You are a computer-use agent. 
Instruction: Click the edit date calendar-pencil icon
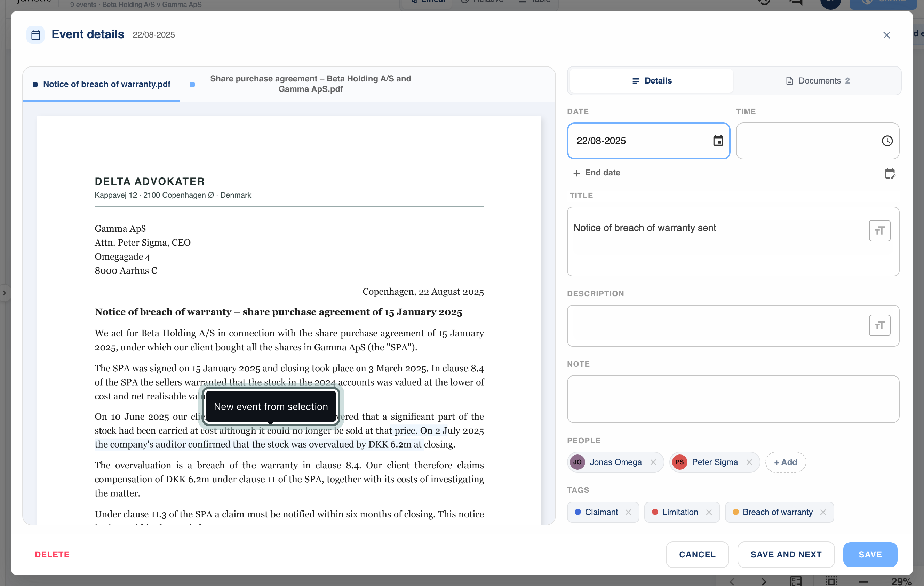point(890,173)
